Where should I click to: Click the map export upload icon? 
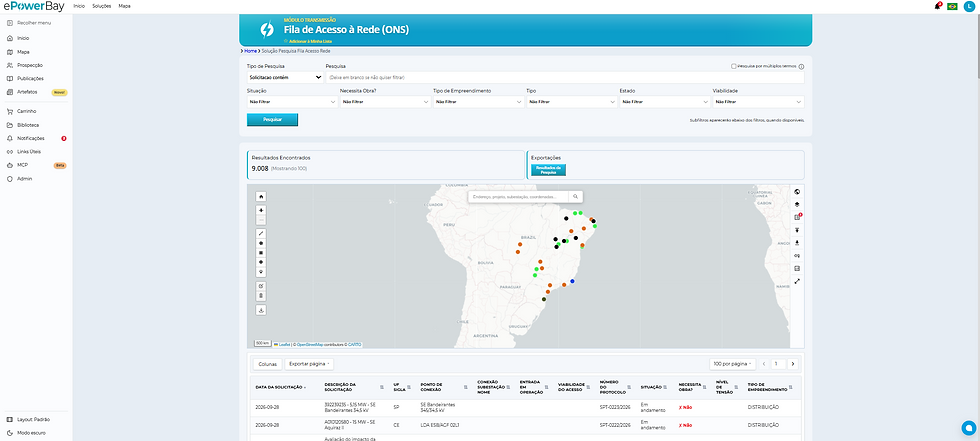coord(798,243)
